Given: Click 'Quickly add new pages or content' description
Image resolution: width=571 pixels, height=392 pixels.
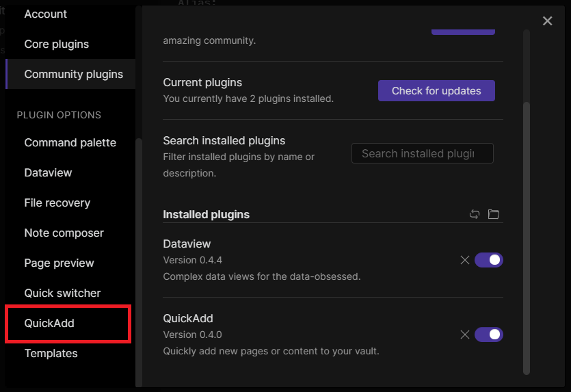Looking at the screenshot, I should click(271, 351).
